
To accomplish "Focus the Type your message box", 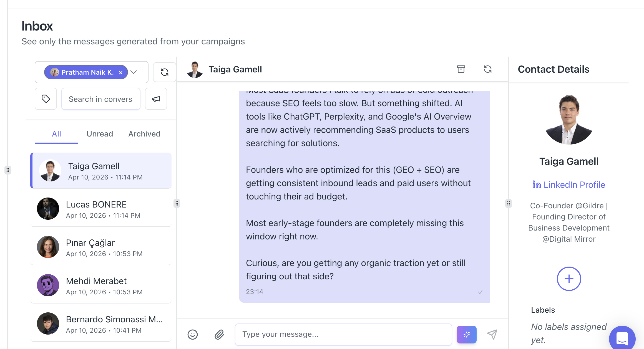I will [x=343, y=334].
